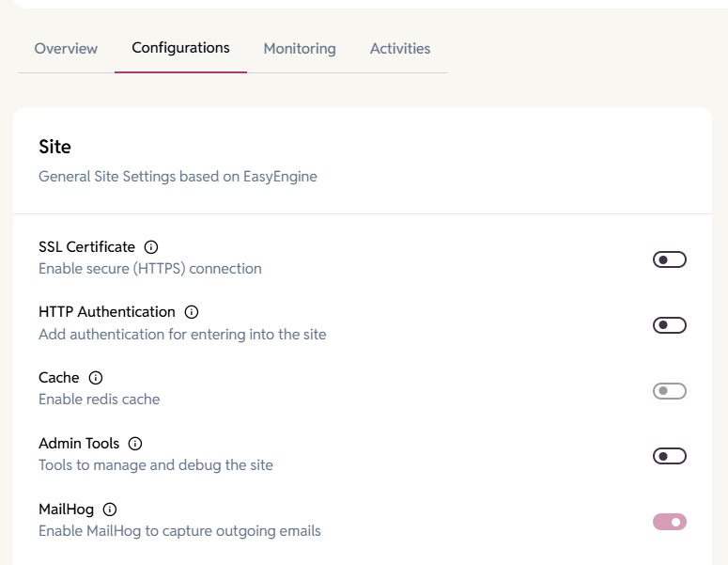This screenshot has height=565, width=728.
Task: Show the Cache info tooltip icon
Action: [95, 378]
